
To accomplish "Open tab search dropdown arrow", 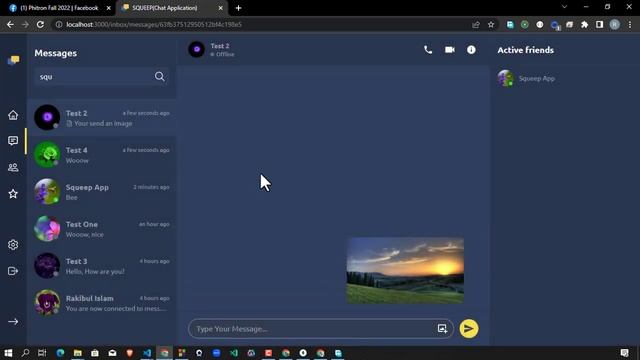I will pos(564,7).
